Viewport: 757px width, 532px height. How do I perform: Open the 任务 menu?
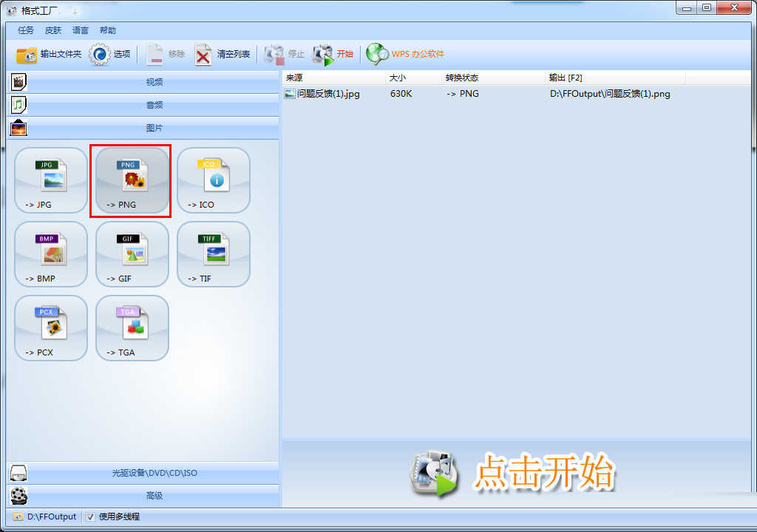(25, 30)
